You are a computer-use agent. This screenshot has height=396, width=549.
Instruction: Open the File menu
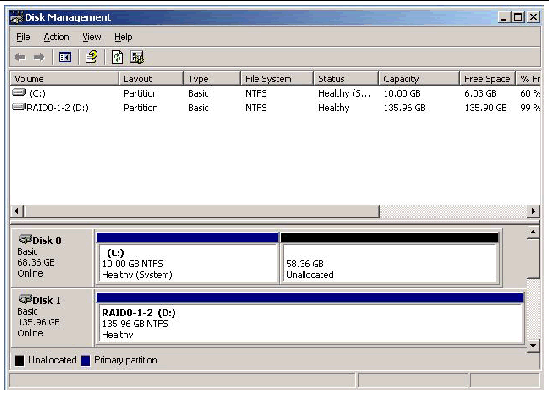coord(23,37)
